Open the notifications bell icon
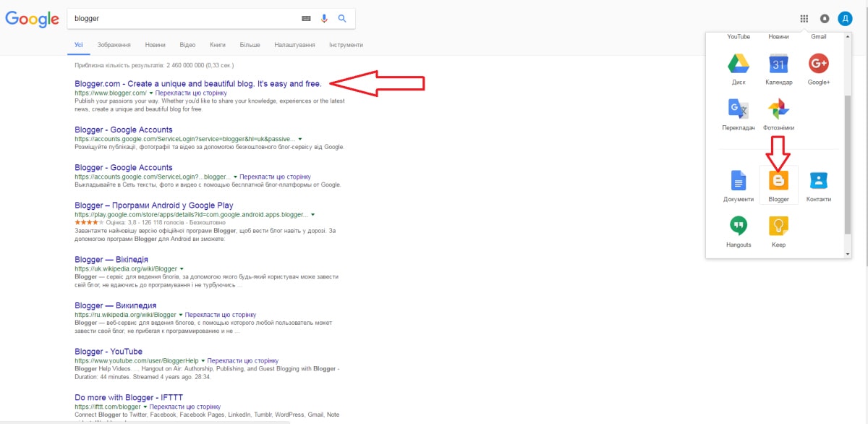Image resolution: width=868 pixels, height=424 pixels. pos(825,19)
